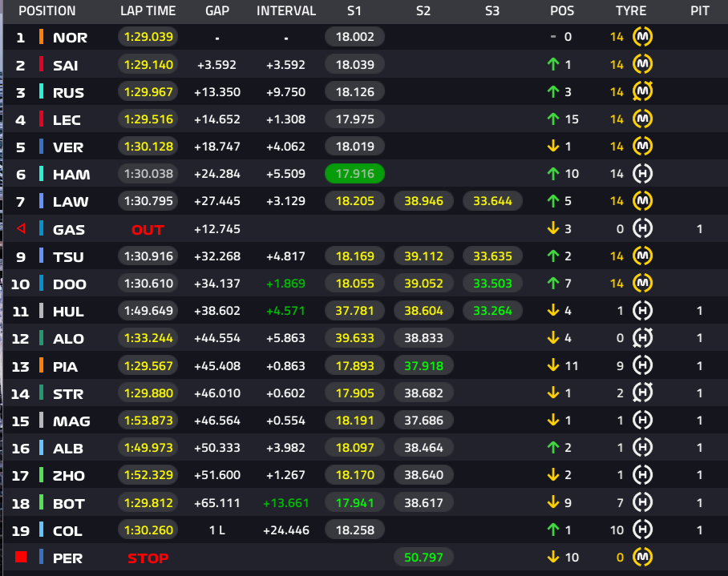This screenshot has width=728, height=576.
Task: Click PIA's green 37.918 sector two time
Action: click(423, 365)
